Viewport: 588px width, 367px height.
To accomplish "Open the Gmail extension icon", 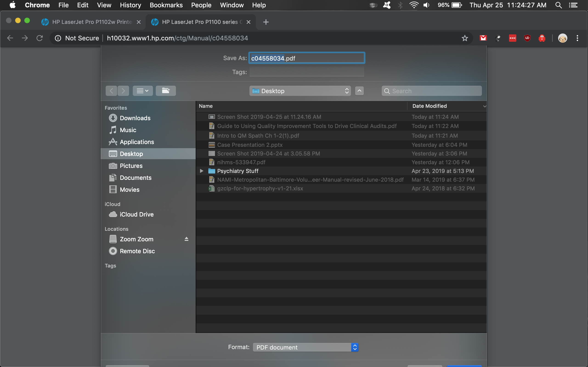I will pos(483,38).
